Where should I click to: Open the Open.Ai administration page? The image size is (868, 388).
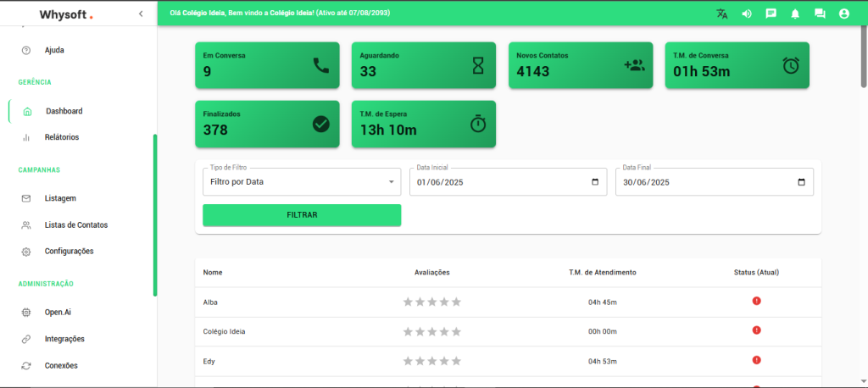coord(58,313)
